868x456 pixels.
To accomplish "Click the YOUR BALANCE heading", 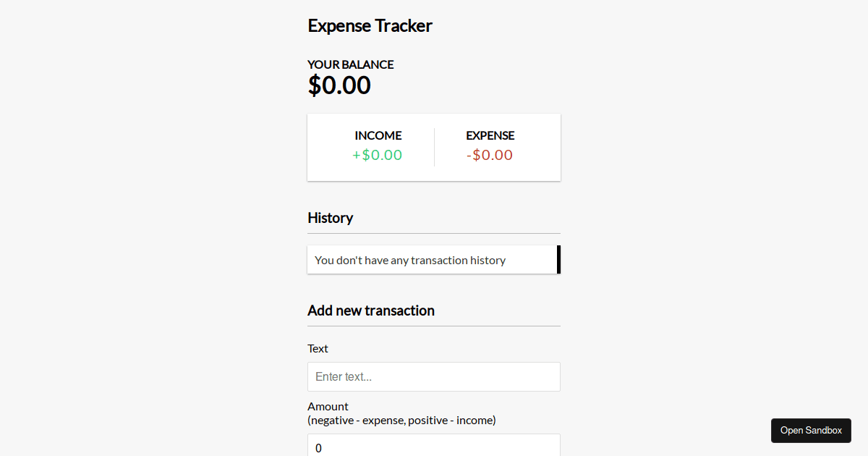I will point(350,64).
